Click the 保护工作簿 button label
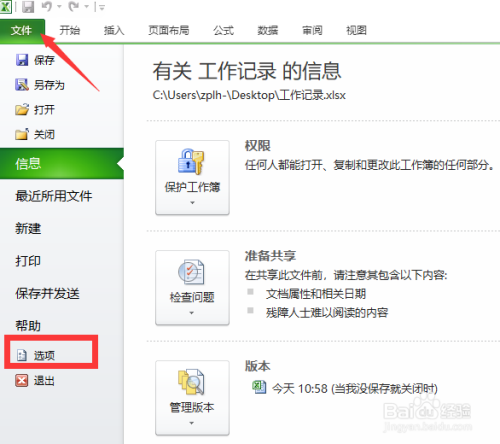Screen dimensions: 500x444 tap(192, 187)
